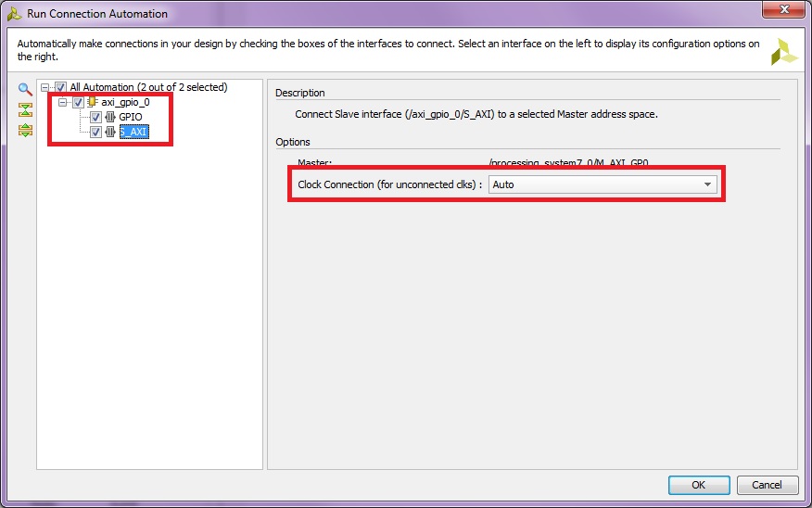812x508 pixels.
Task: Click OK to run automation
Action: pyautogui.click(x=699, y=485)
